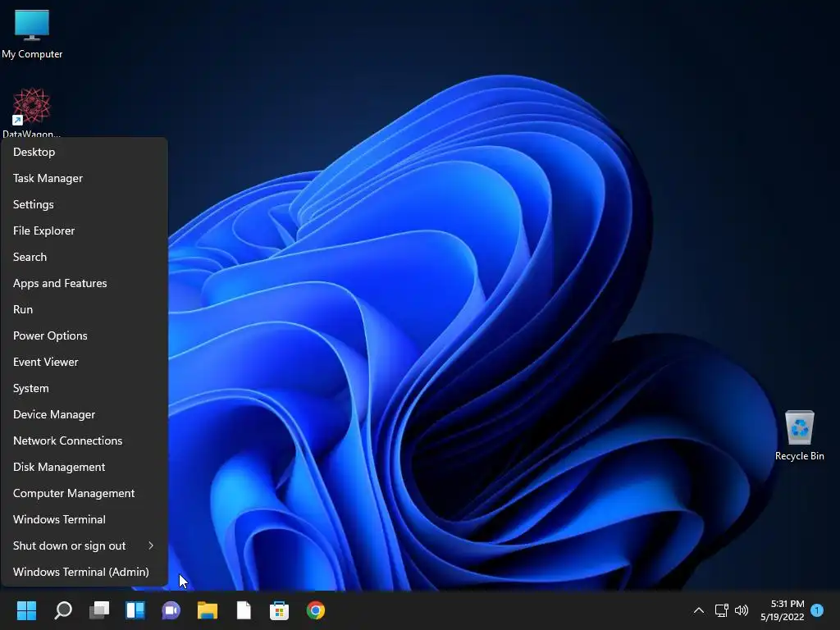Screen dimensions: 840x630
Task: Open the Windows Start button
Action: [x=26, y=610]
